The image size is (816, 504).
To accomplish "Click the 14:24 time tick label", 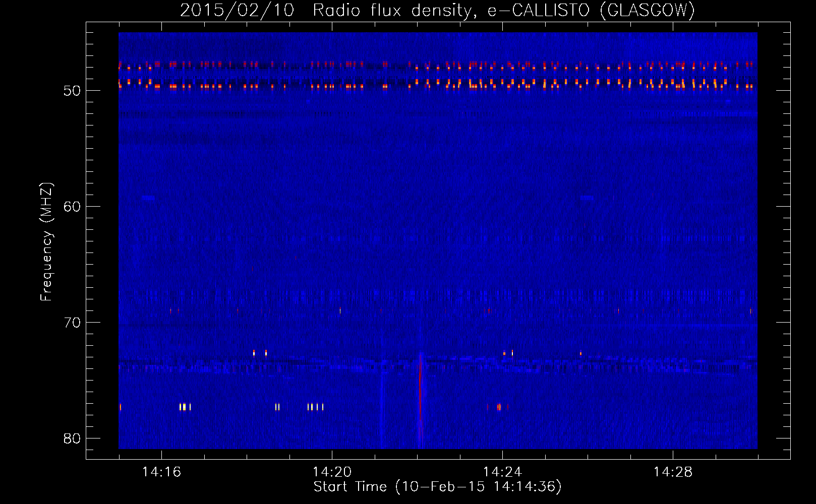I will point(502,472).
